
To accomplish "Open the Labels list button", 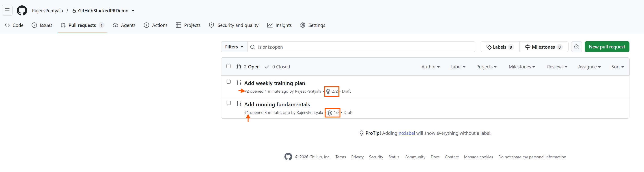I will pyautogui.click(x=500, y=47).
